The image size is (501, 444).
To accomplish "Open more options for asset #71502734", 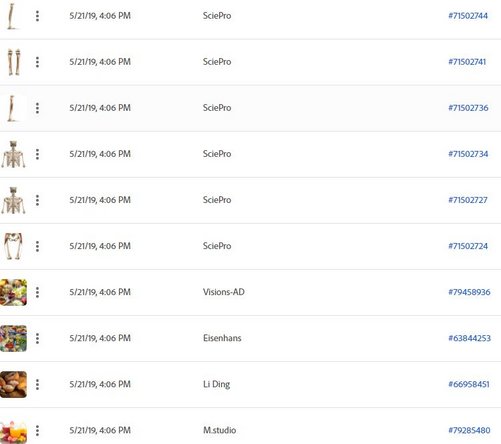I will pos(37,154).
